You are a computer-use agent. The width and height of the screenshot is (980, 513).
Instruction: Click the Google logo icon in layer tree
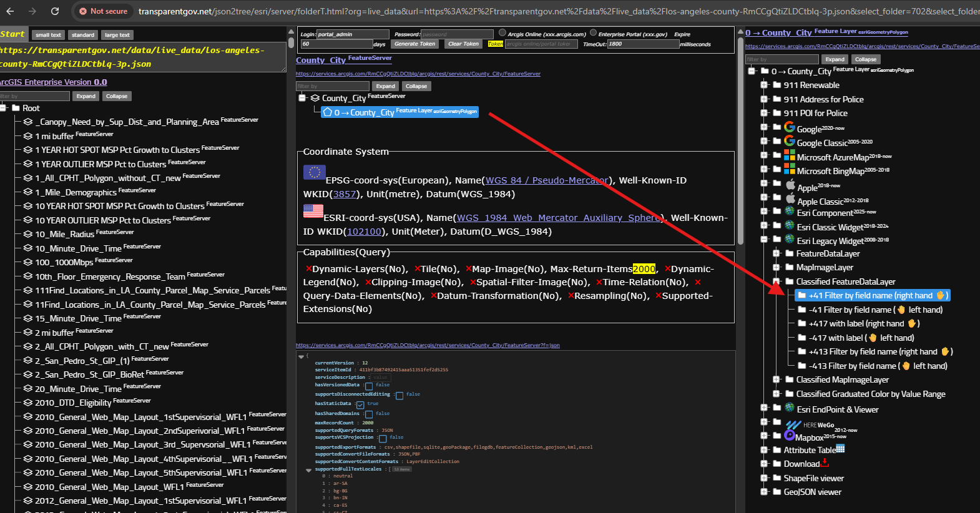click(x=790, y=127)
